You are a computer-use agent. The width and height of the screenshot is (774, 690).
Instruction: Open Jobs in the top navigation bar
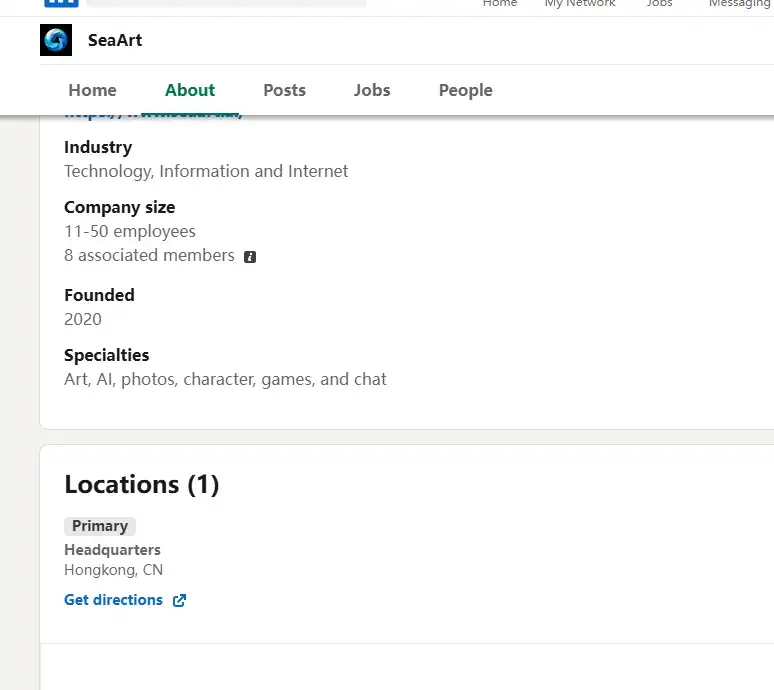659,3
